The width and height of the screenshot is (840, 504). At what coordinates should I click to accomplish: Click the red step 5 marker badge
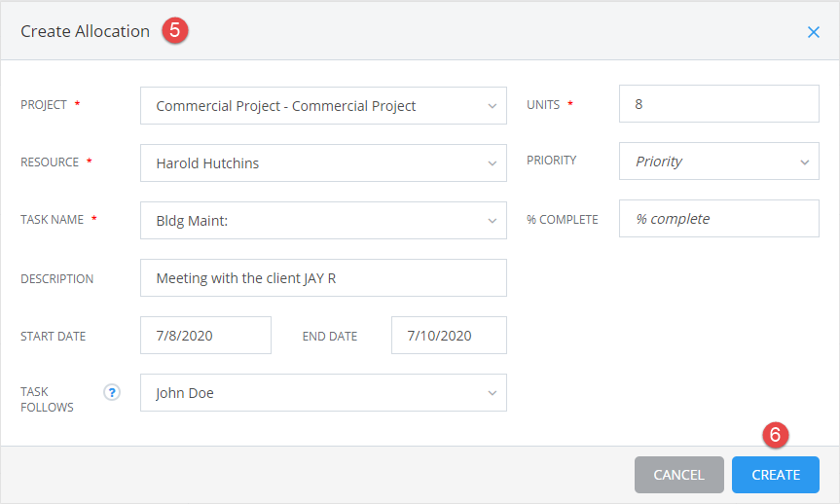click(174, 30)
